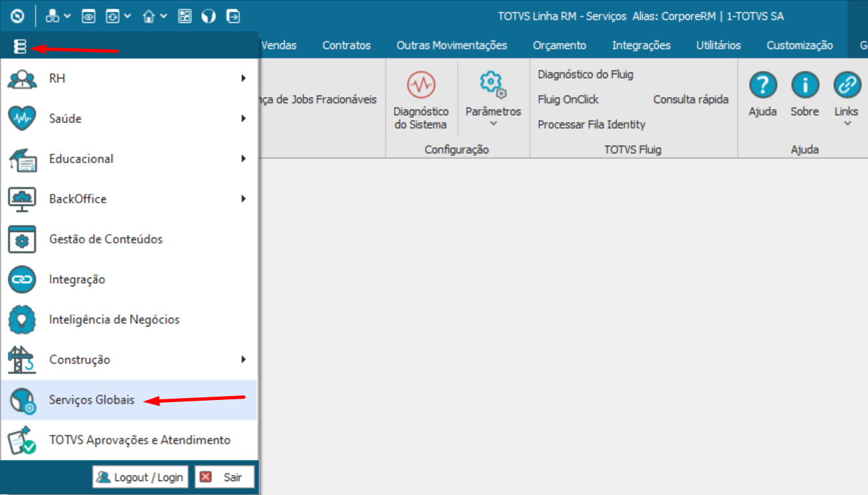Click Consulta rápida
Screen dimensions: 868x495
pos(691,100)
